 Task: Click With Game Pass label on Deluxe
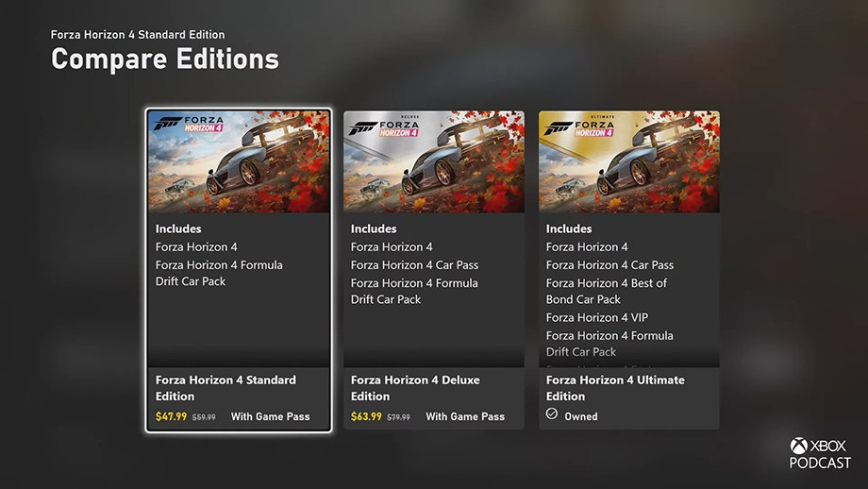(465, 416)
